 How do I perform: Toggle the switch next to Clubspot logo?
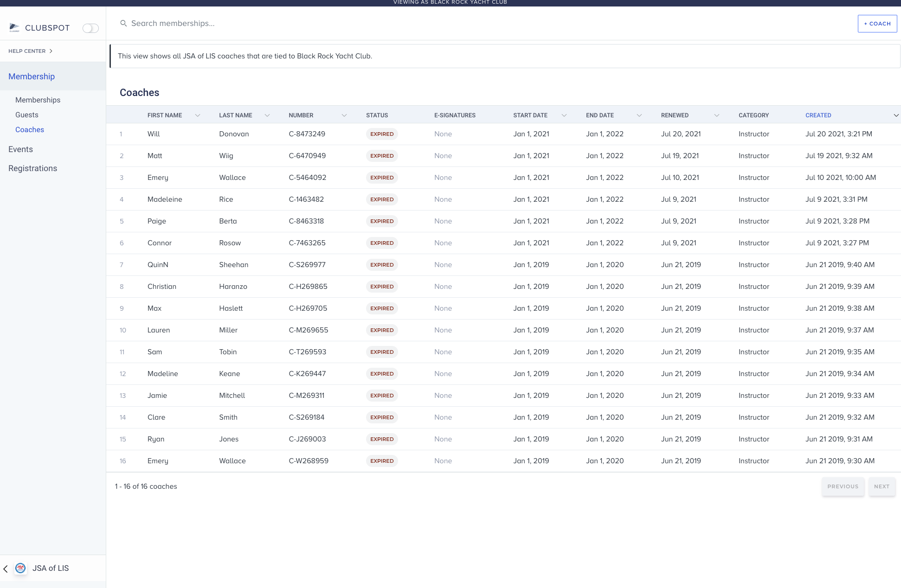(x=90, y=28)
